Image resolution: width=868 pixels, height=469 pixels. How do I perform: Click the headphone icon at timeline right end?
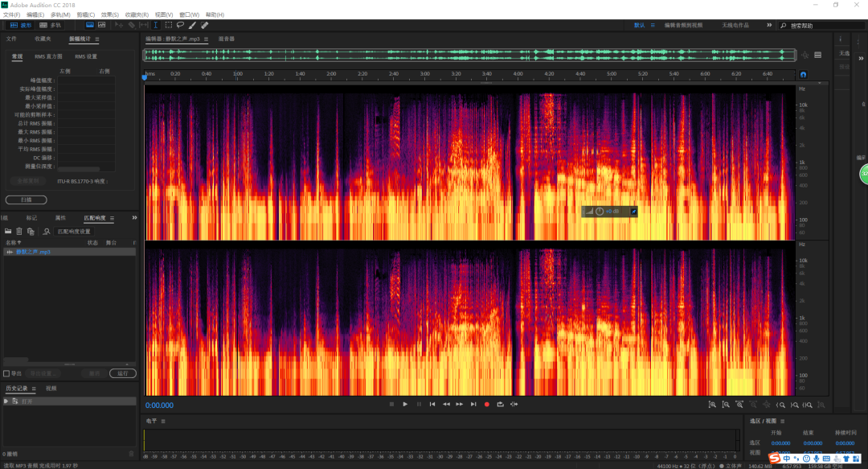click(803, 74)
